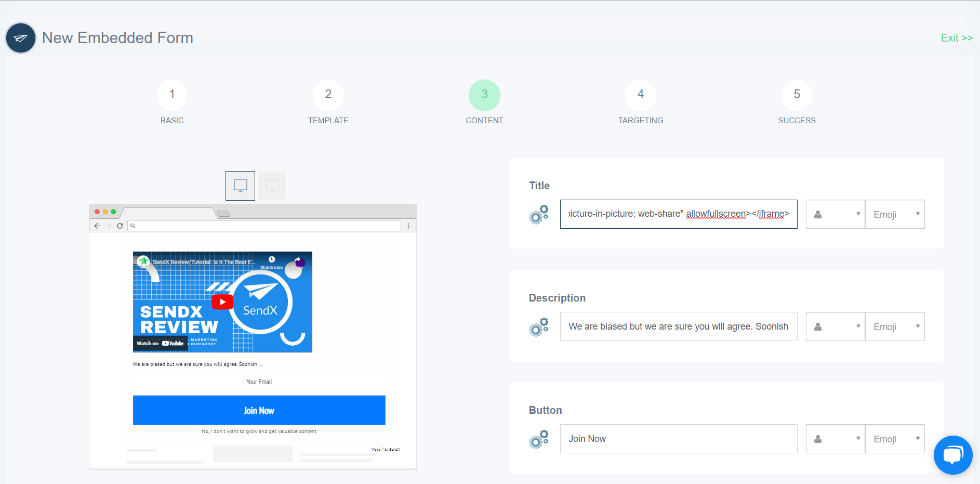This screenshot has width=980, height=484.
Task: Click the mock browser back arrow
Action: click(97, 226)
